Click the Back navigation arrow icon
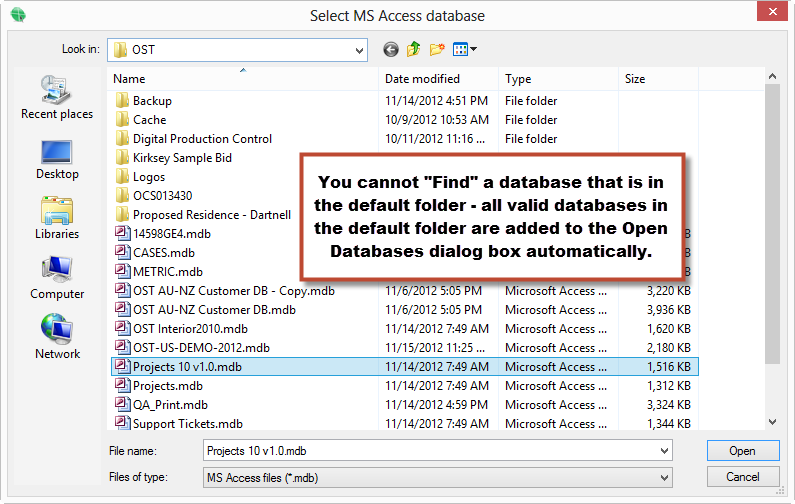The width and height of the screenshot is (795, 504). [x=390, y=50]
